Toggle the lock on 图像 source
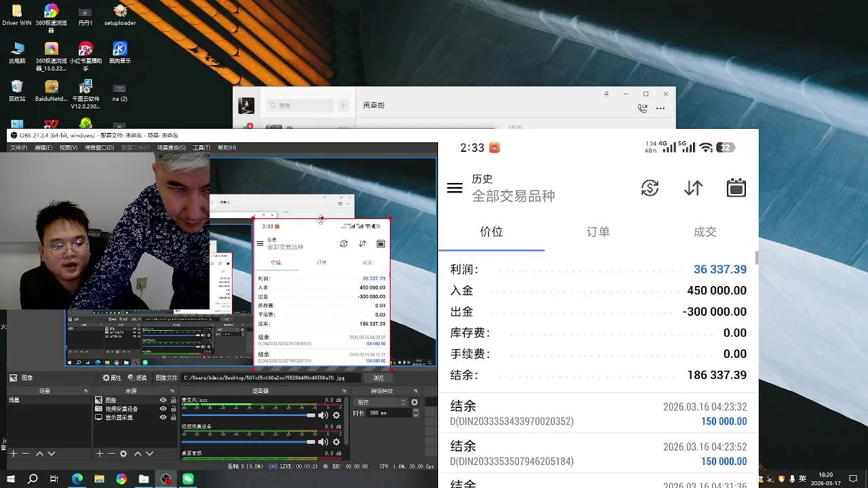The width and height of the screenshot is (868, 488). tap(172, 401)
